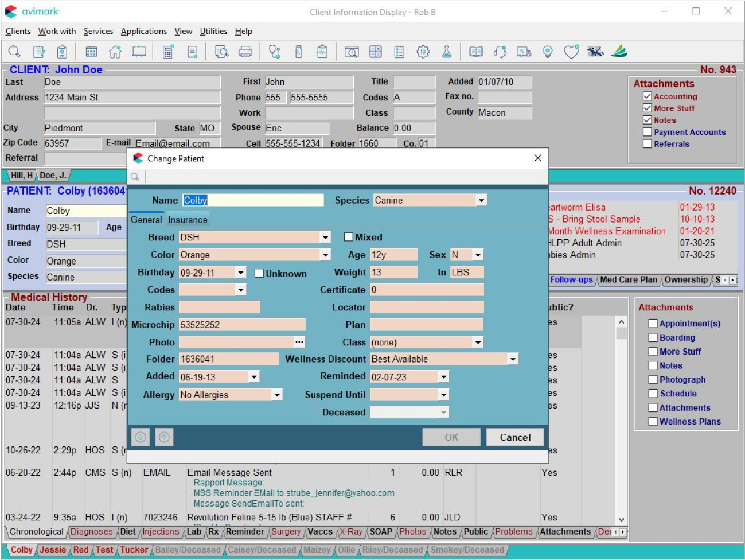Browse for photo with ellipsis button
The height and width of the screenshot is (560, 745).
pyautogui.click(x=299, y=342)
